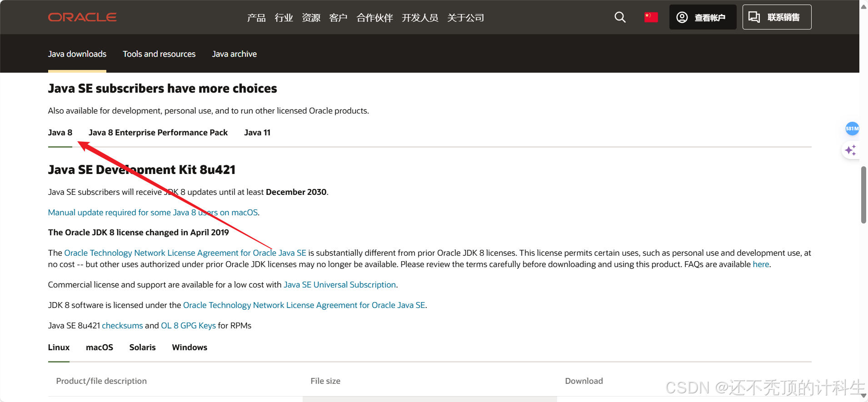The image size is (868, 402).
Task: Select Java 8 Enterprise Performance Pack tab
Action: [158, 133]
